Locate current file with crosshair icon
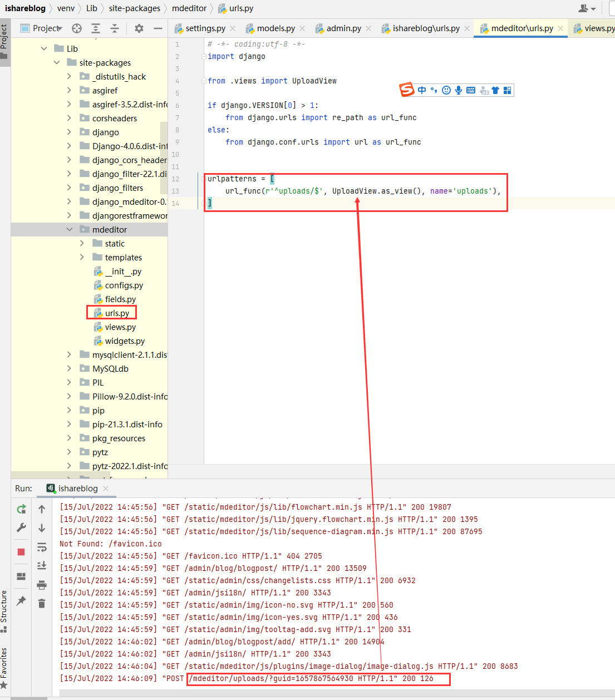The width and height of the screenshot is (615, 700). [77, 28]
